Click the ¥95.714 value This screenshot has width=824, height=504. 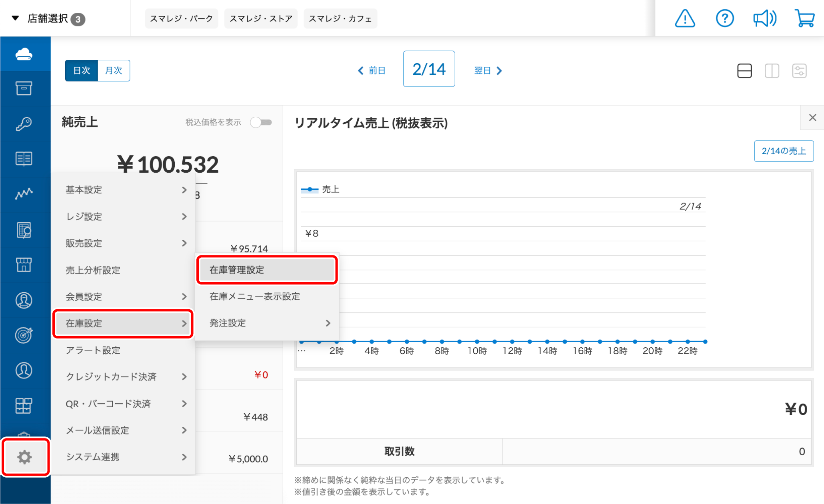pos(249,249)
